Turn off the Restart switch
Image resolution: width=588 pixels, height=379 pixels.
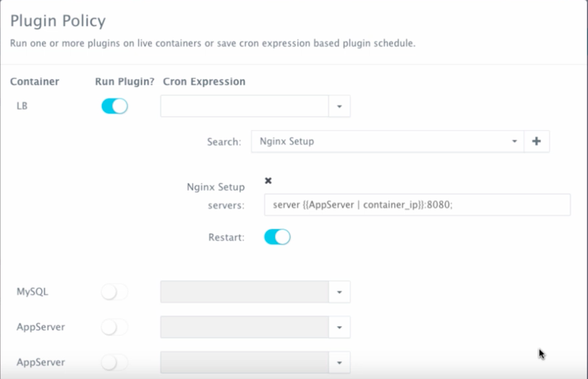[277, 237]
